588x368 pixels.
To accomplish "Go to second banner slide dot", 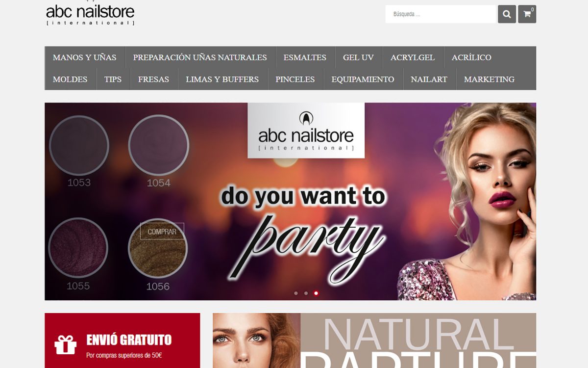I will tap(306, 293).
